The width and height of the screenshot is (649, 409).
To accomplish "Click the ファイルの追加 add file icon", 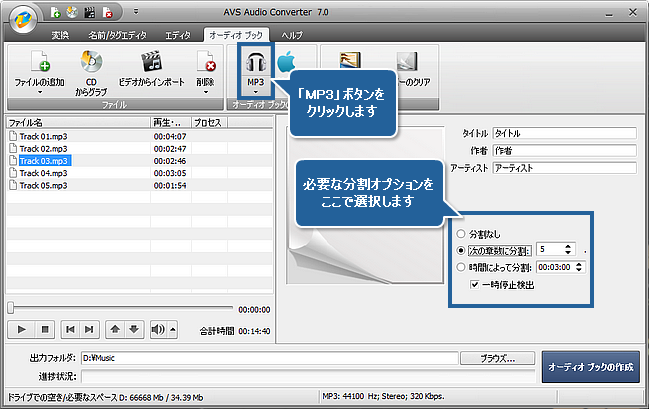I will 41,63.
